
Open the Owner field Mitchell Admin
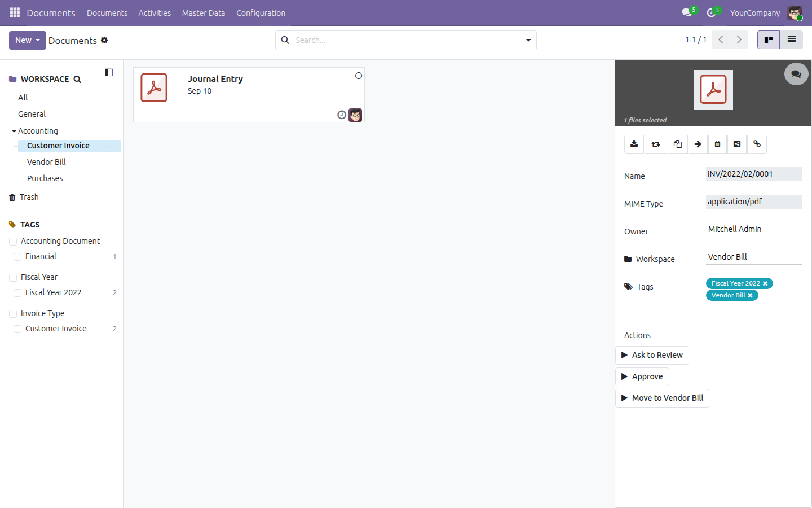point(754,229)
